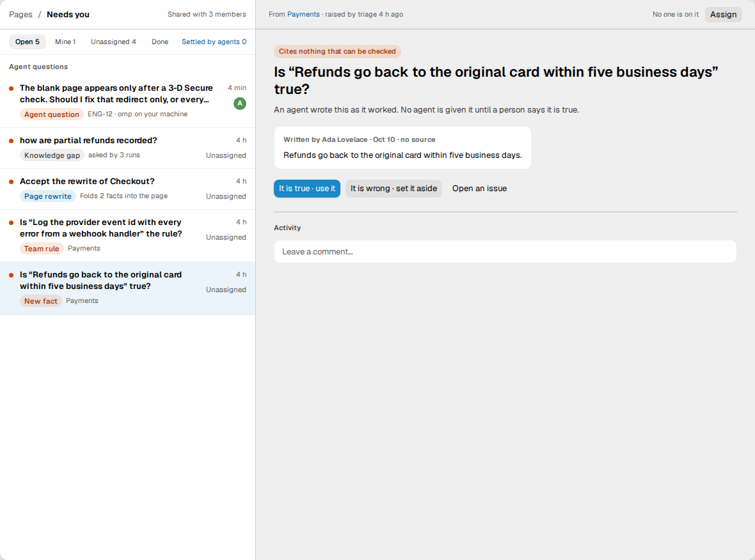Viewport: 755px width, 560px height.
Task: Select 'Accept the rewrite of Checkout?' item
Action: point(127,189)
